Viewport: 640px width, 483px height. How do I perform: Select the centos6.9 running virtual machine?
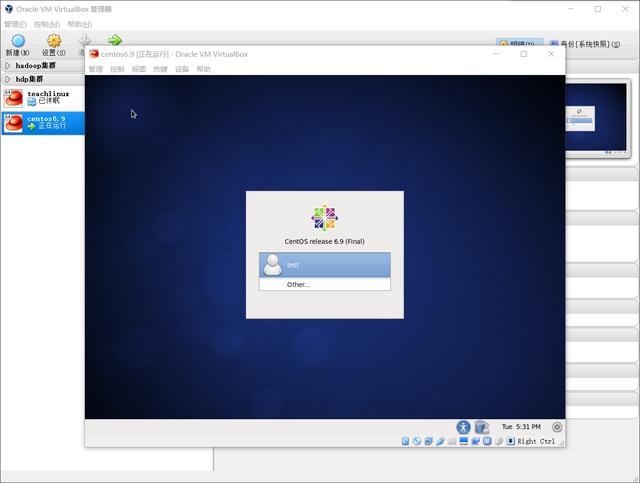click(x=43, y=123)
